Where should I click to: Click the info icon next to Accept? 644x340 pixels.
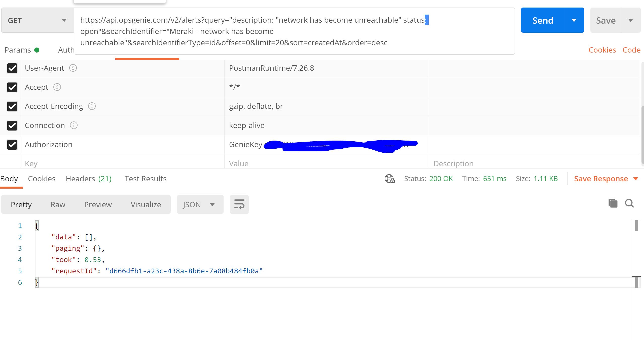pyautogui.click(x=57, y=87)
